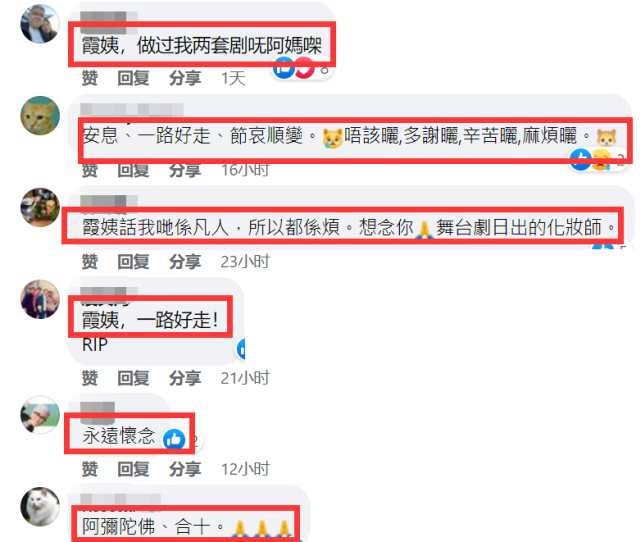Viewport: 641px width, 542px height.
Task: Like the 霞姨，一路好走 comment from 21小时
Action: 90,378
